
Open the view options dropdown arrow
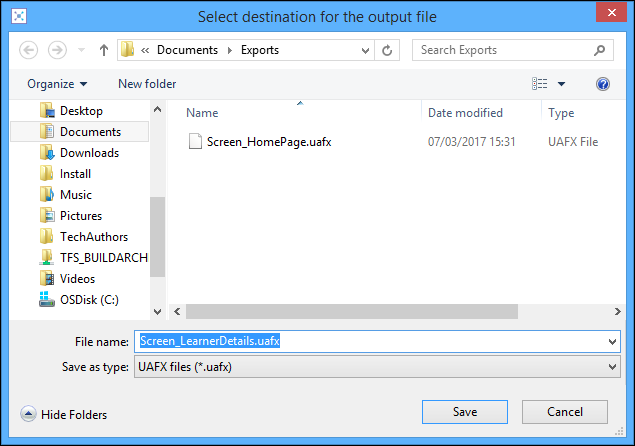coord(561,84)
